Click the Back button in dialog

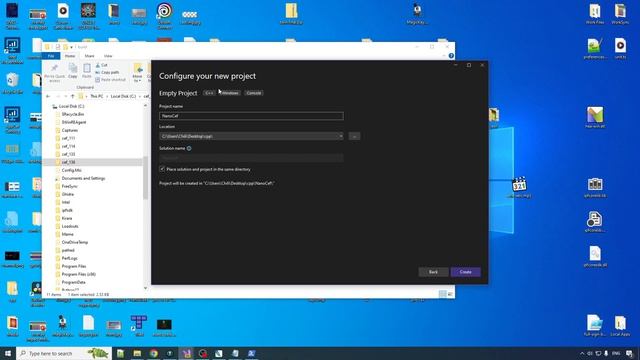[x=433, y=272]
